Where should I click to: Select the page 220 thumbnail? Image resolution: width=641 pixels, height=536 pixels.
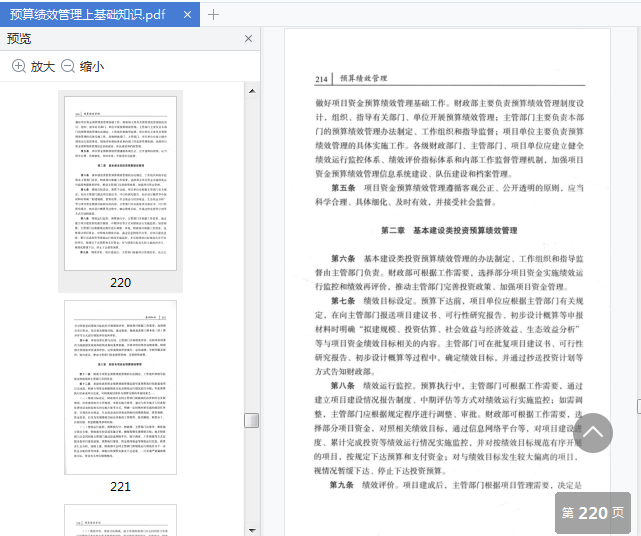[120, 184]
